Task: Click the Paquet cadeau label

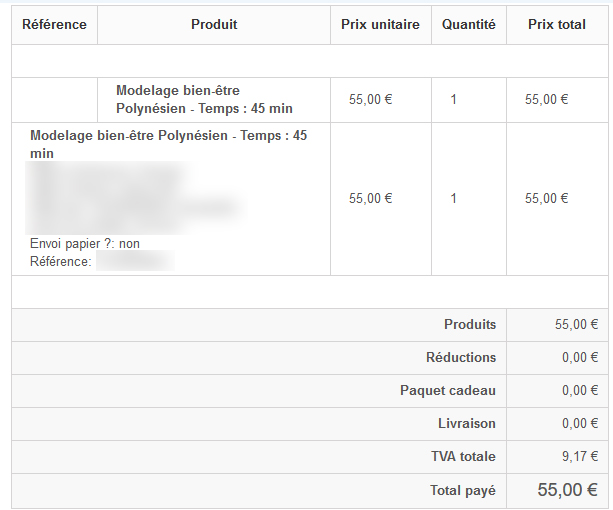Action: [x=447, y=390]
